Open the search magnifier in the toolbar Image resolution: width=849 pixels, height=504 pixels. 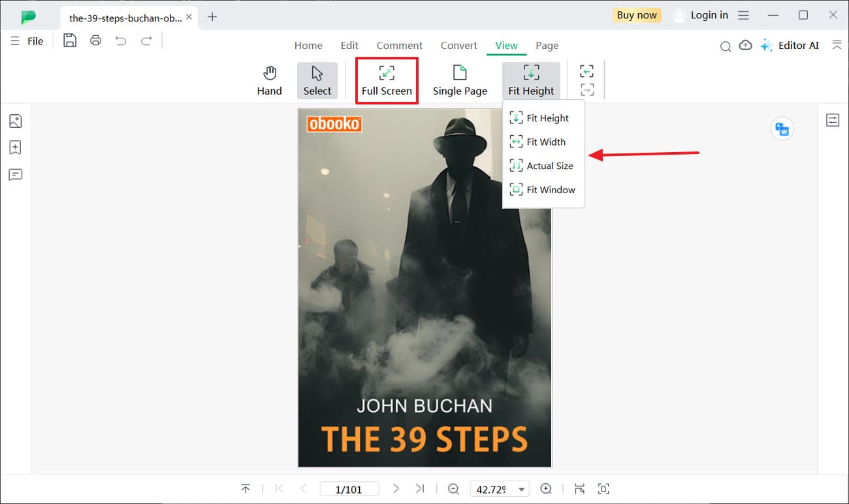[x=726, y=46]
